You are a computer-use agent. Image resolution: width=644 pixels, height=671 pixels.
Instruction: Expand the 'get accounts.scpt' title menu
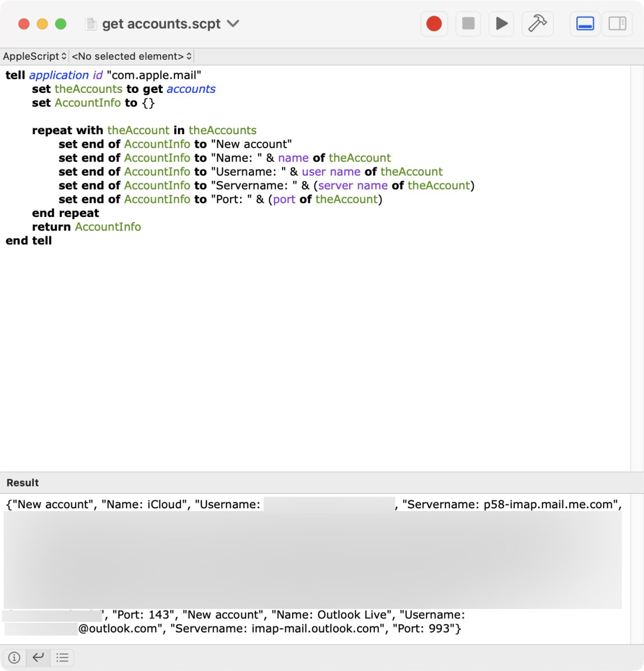point(233,24)
